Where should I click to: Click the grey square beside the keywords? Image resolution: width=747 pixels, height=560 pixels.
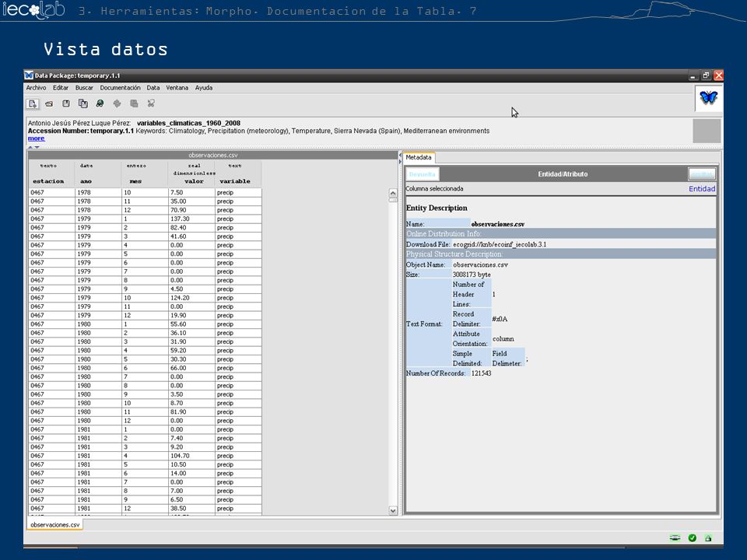(707, 131)
